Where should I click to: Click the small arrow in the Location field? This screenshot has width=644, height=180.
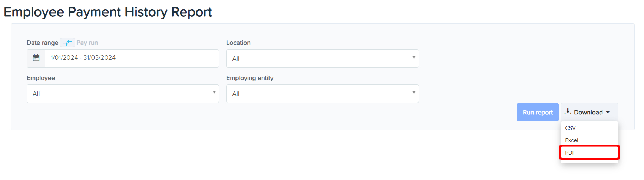point(414,57)
